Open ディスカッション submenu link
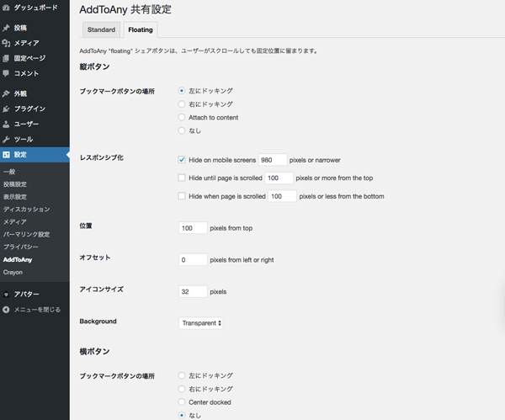Viewport: 505px width, 420px height. (x=26, y=210)
